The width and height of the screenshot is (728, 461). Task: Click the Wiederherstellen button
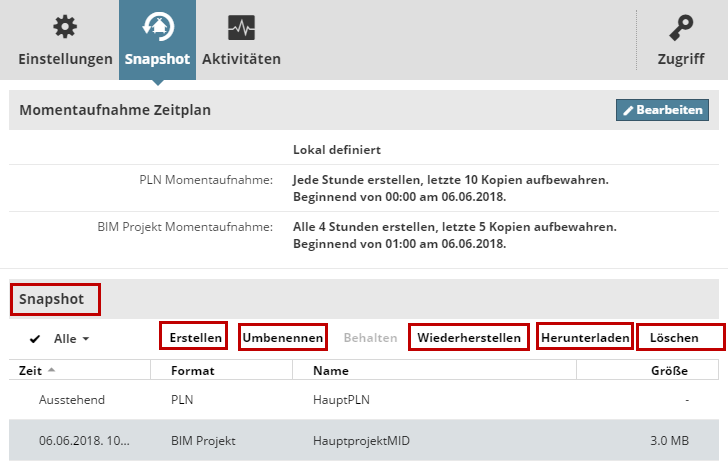point(469,338)
